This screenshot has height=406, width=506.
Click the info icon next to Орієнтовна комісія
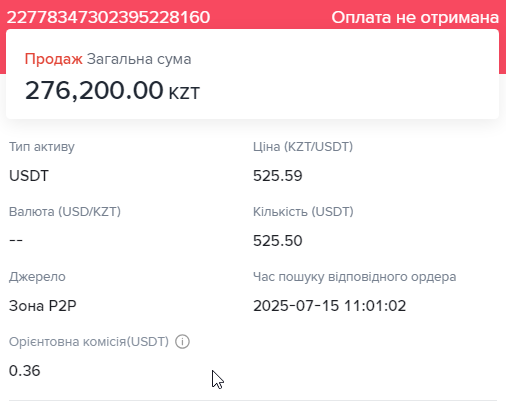point(182,342)
